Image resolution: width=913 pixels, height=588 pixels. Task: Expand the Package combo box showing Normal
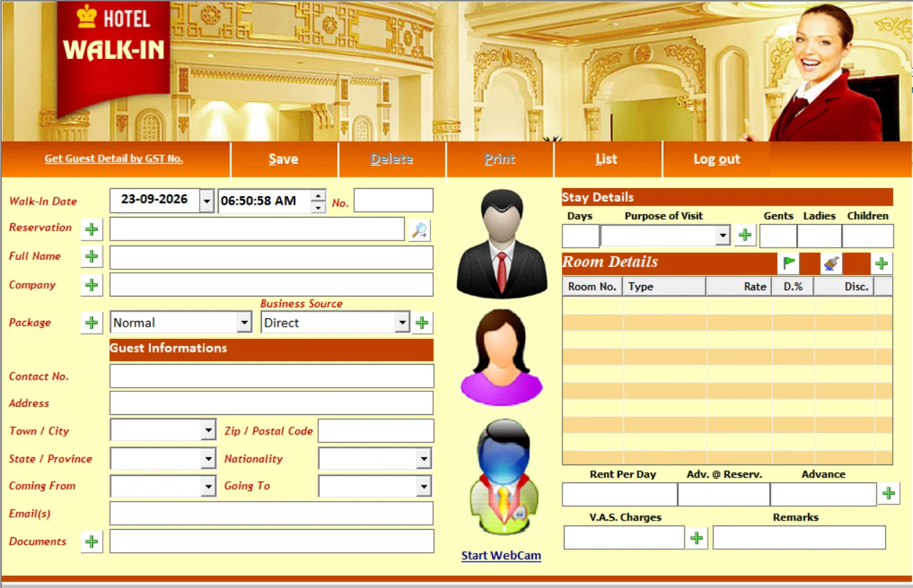coord(244,323)
